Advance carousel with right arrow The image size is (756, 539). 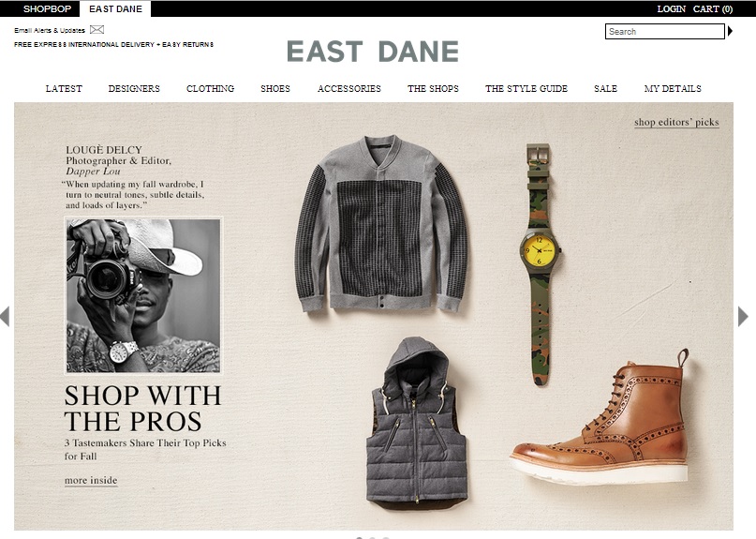coord(743,317)
